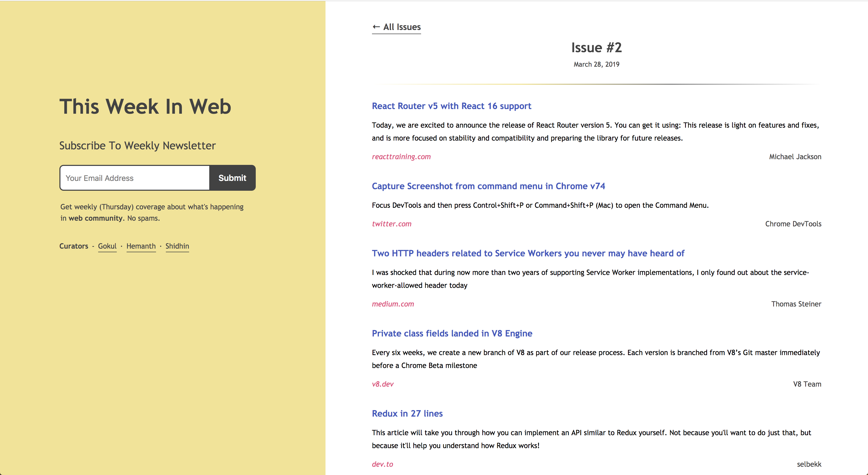Viewport: 868px width, 475px height.
Task: Visit the twitter.com source link
Action: [392, 224]
